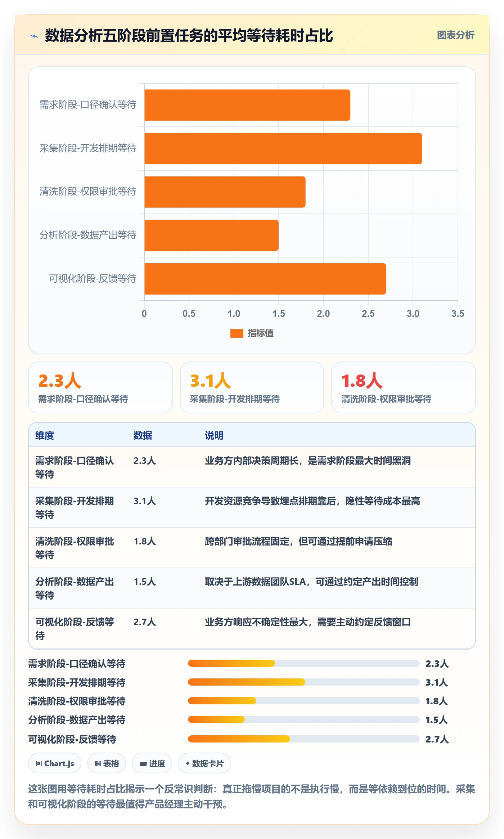The image size is (504, 839).
Task: Select 业务方响应不确定性最大 description cell
Action: (308, 622)
